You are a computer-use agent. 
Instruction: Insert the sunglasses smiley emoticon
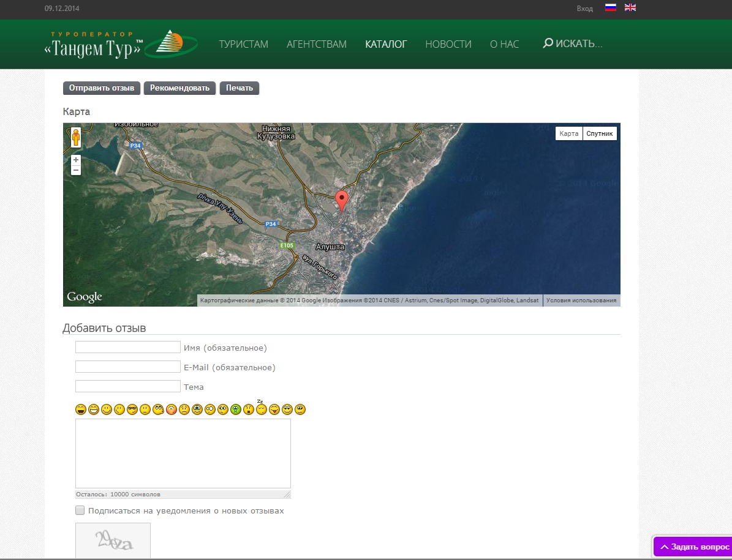pyautogui.click(x=132, y=409)
